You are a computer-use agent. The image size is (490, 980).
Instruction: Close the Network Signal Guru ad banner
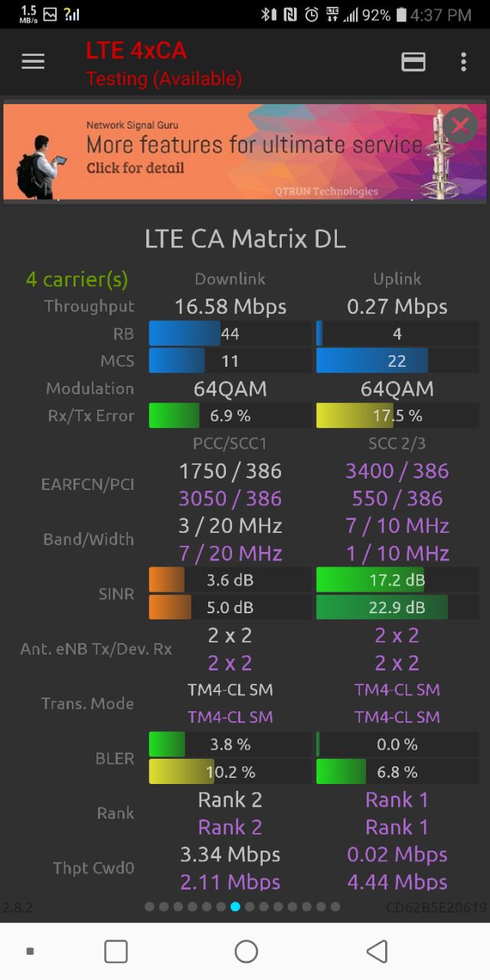point(460,126)
